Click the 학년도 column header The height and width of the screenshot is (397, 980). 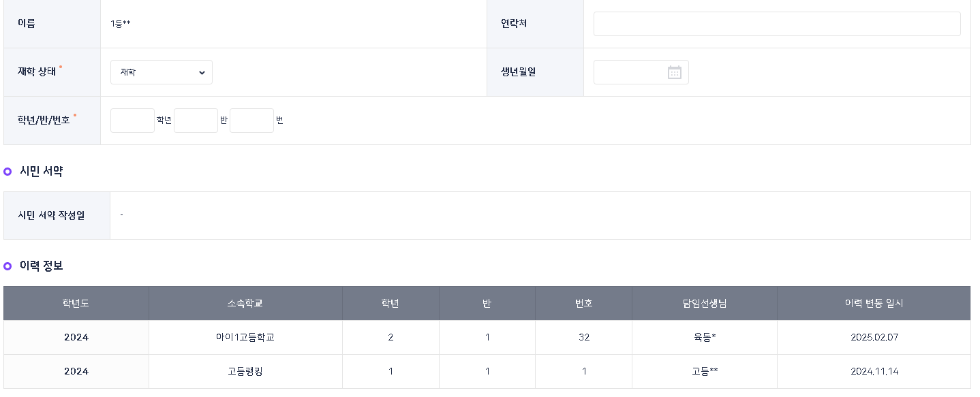pos(76,303)
